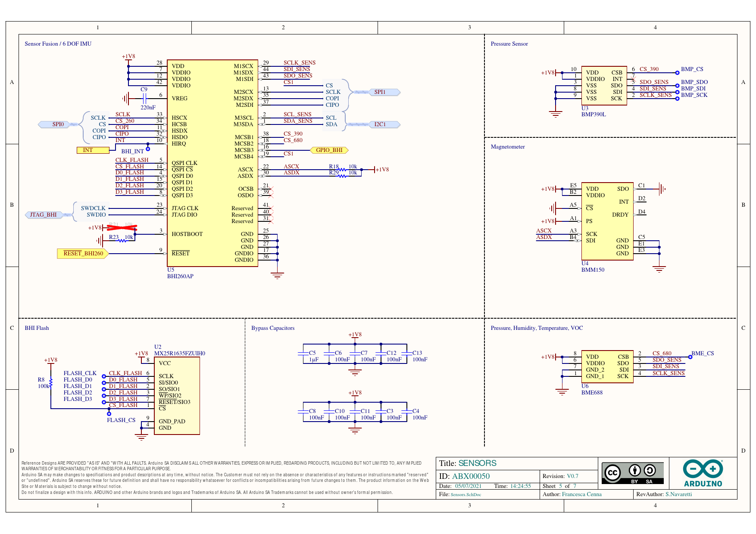Select the BMM150 magnetometer part label
The width and height of the screenshot is (756, 534).
point(593,270)
